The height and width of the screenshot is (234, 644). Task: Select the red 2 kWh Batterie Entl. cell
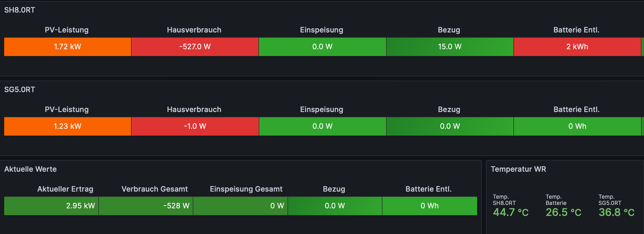point(577,47)
